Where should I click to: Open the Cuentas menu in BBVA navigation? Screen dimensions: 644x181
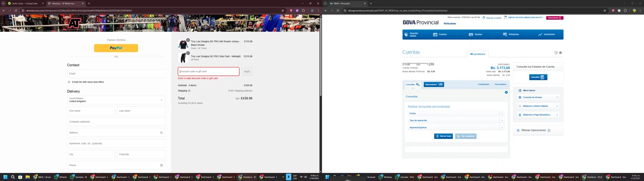(440, 34)
